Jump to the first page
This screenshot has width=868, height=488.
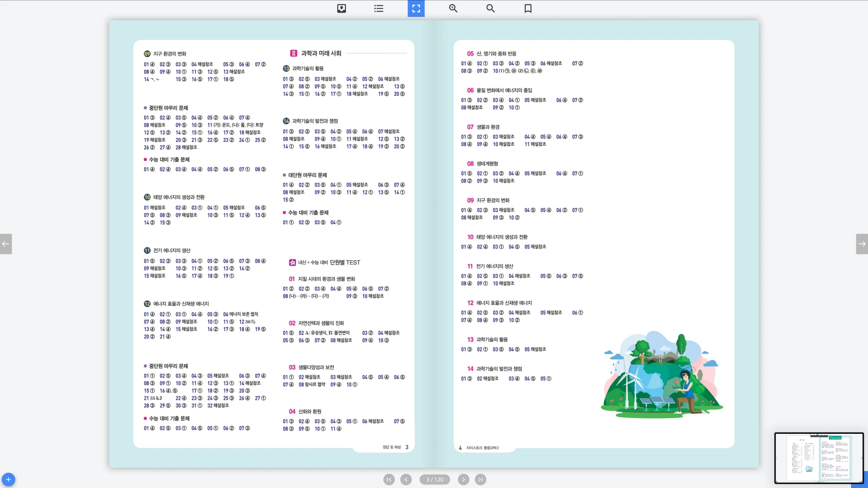point(389,479)
